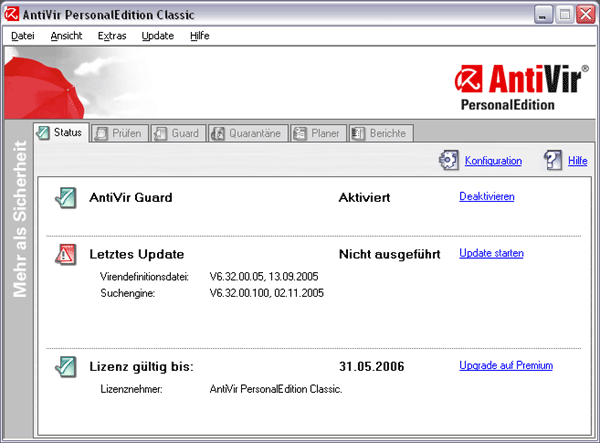This screenshot has height=443, width=600.
Task: Switch to the Prüfen tab
Action: click(x=120, y=134)
